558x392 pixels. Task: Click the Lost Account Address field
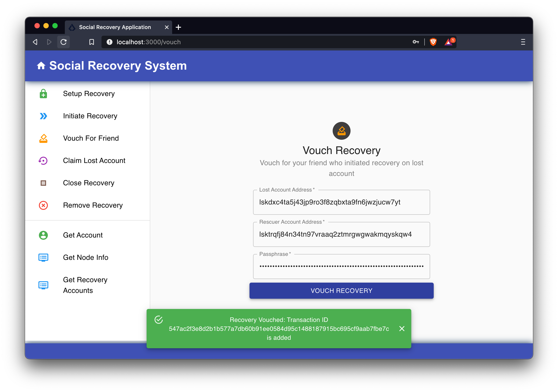[x=341, y=202]
